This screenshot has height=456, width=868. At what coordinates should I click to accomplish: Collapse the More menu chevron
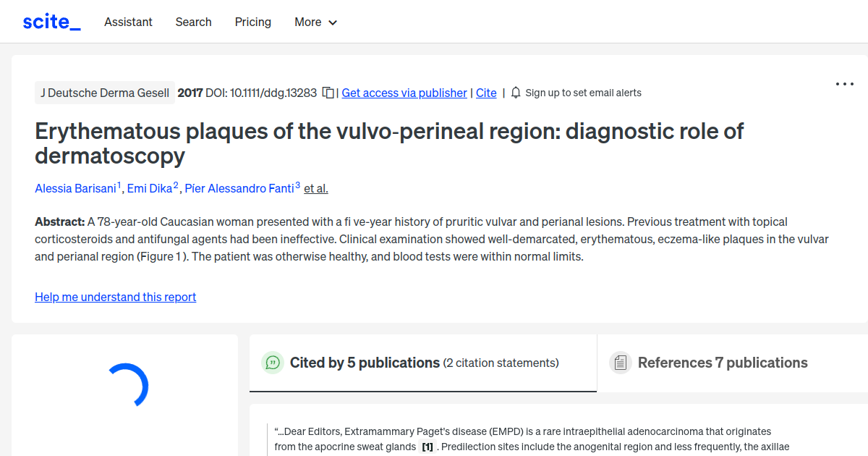coord(333,22)
